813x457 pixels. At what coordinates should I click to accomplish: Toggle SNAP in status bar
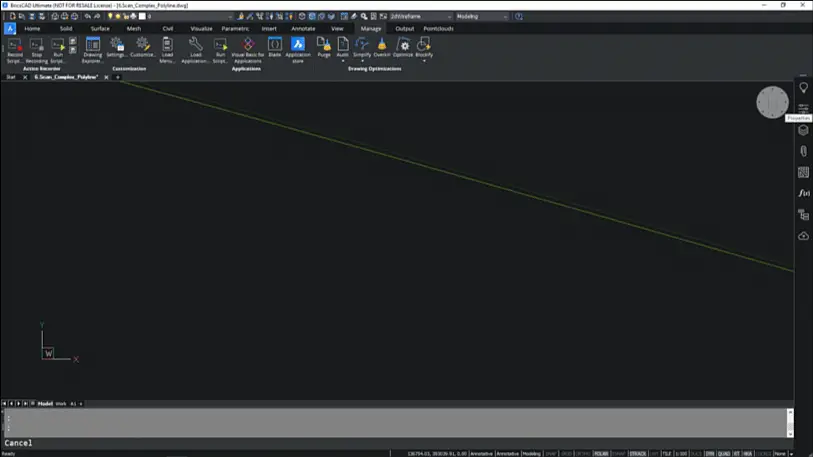coord(551,454)
